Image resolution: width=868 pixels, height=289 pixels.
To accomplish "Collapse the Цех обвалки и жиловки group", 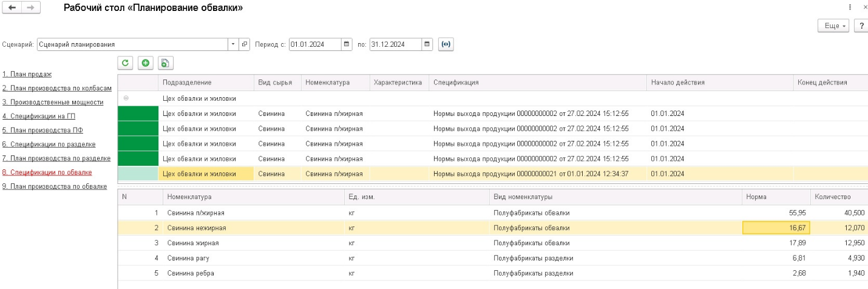I will click(x=126, y=98).
